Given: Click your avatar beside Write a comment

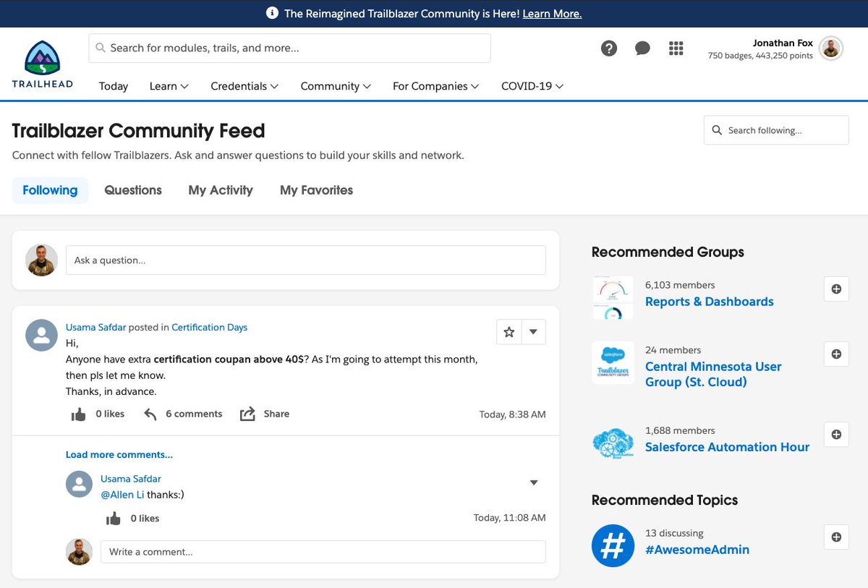Looking at the screenshot, I should [79, 551].
